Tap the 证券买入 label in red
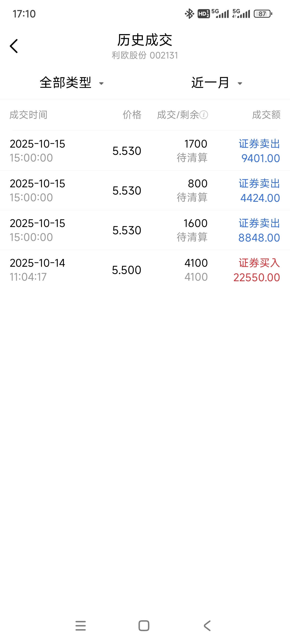Image resolution: width=290 pixels, height=644 pixels. pos(259,263)
